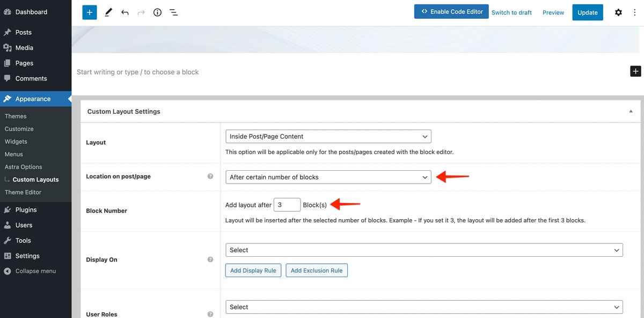Open Widgets submenu item

click(16, 141)
